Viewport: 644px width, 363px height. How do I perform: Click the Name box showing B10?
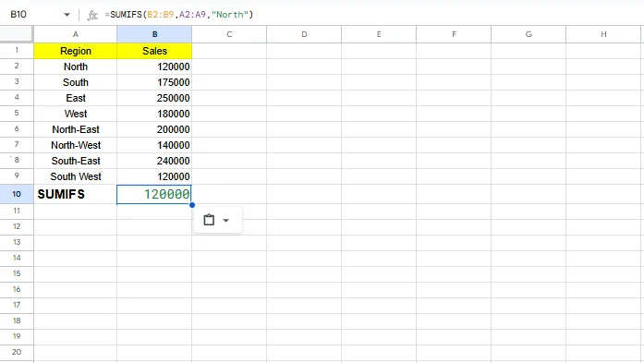(18, 15)
